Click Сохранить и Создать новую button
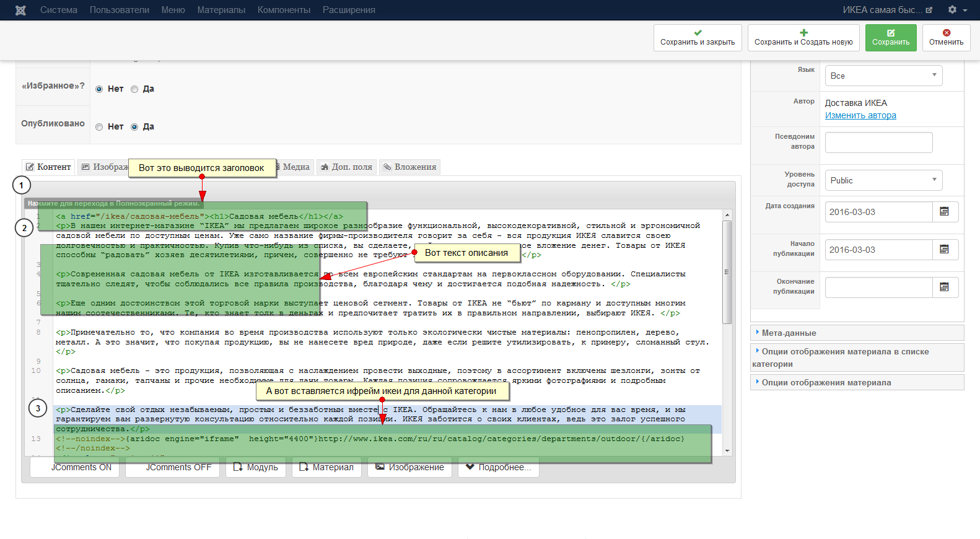 803,38
